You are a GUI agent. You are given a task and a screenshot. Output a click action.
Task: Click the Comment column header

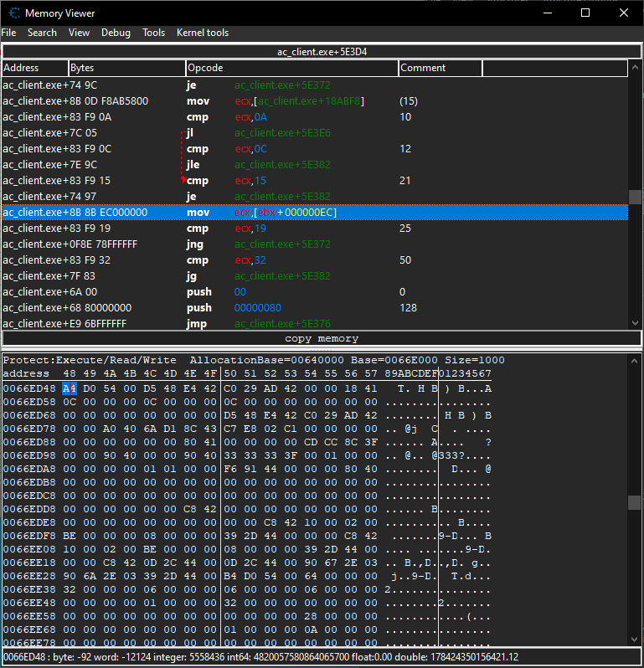(440, 68)
